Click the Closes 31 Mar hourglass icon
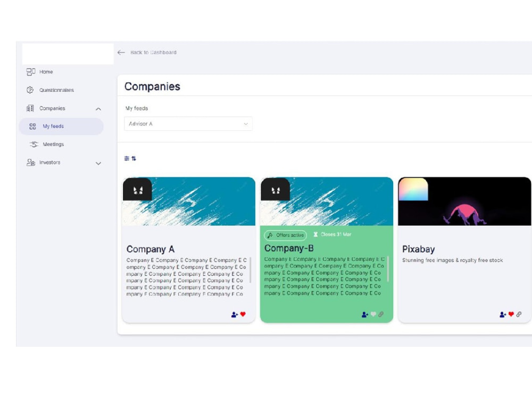 (x=315, y=234)
